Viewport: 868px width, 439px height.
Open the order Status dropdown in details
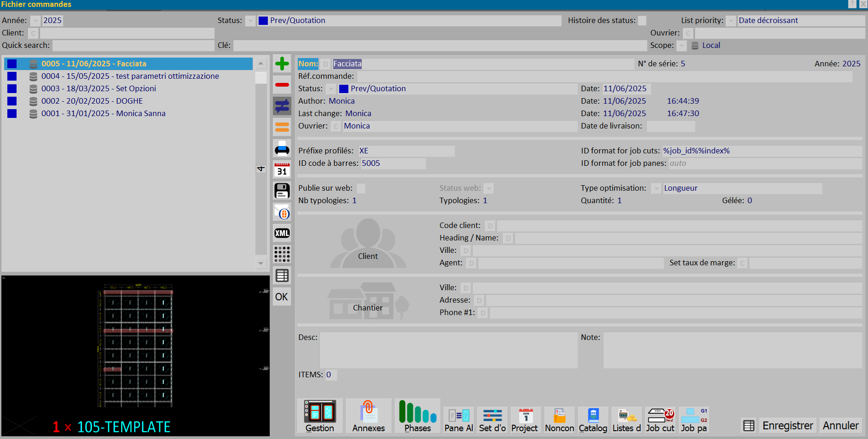pyautogui.click(x=331, y=89)
